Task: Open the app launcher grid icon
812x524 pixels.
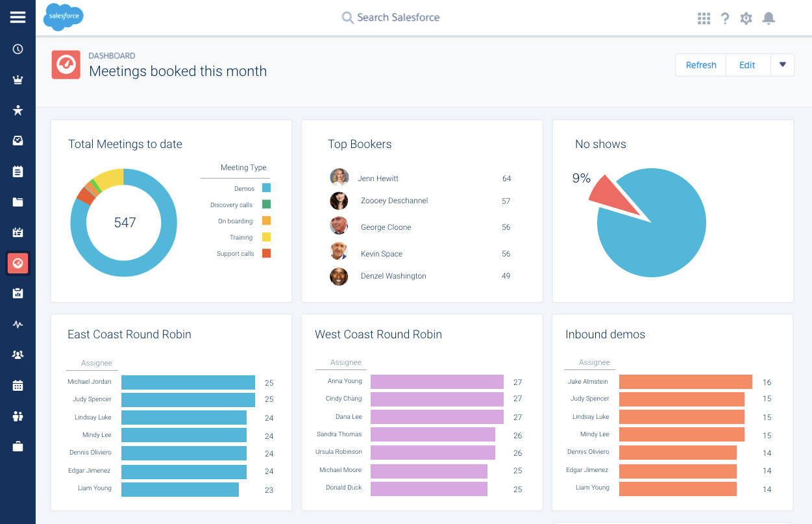Action: [704, 18]
